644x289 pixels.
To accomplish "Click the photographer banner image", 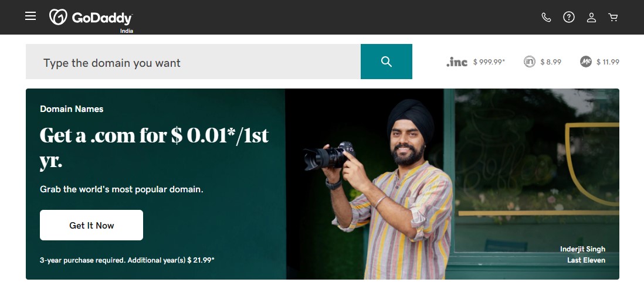I will coord(452,184).
